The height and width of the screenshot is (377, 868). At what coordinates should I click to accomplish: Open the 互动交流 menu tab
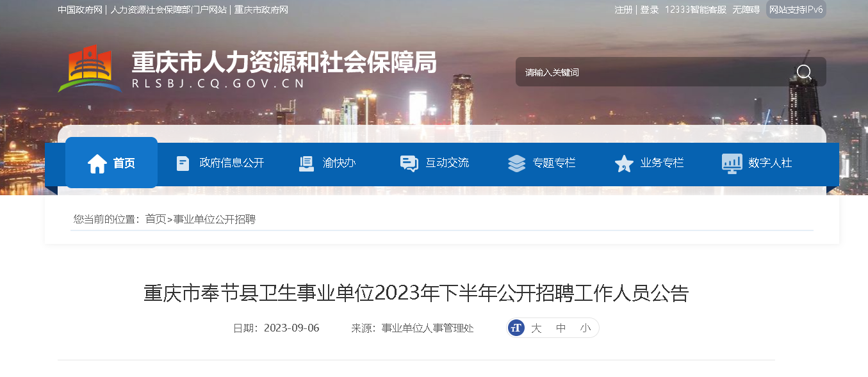[434, 163]
